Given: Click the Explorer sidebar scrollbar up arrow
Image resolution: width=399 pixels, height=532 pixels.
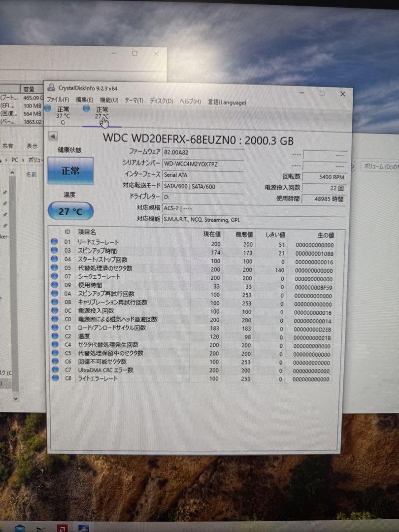Looking at the screenshot, I should pos(12,173).
